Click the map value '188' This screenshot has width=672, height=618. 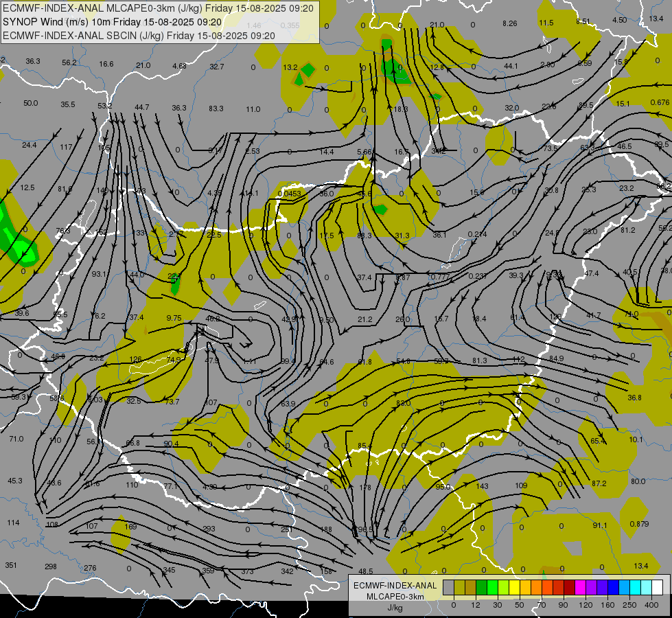326,529
